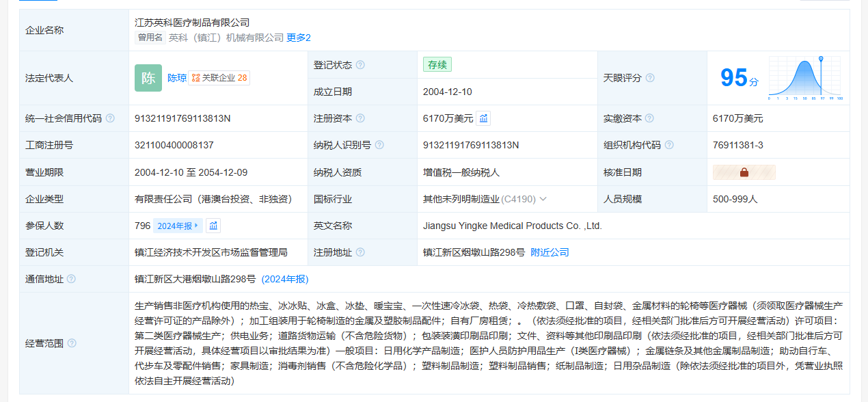Image resolution: width=868 pixels, height=402 pixels.
Task: Click the help icon next to 天眼评分
Action: point(650,78)
